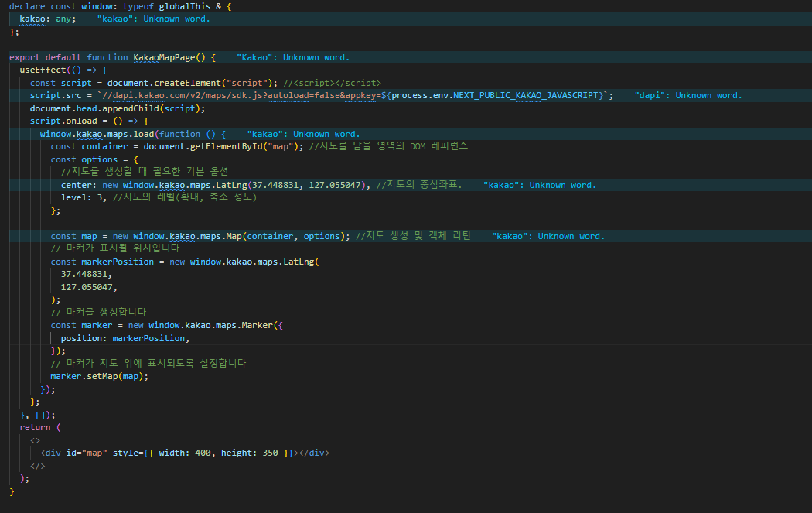Click "// 마커가 표시될 위치입니다" comment
Viewport: 812px width, 513px height.
pos(115,248)
